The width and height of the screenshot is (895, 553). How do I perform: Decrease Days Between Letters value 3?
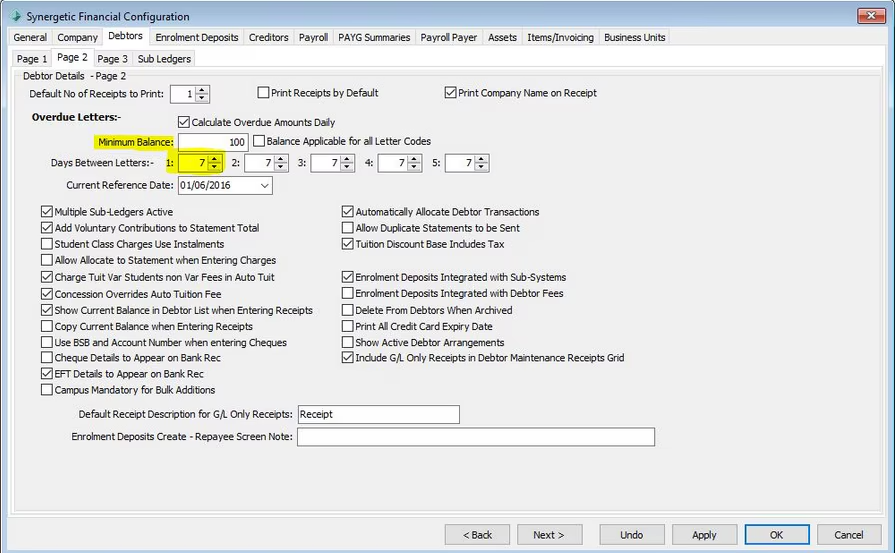348,167
